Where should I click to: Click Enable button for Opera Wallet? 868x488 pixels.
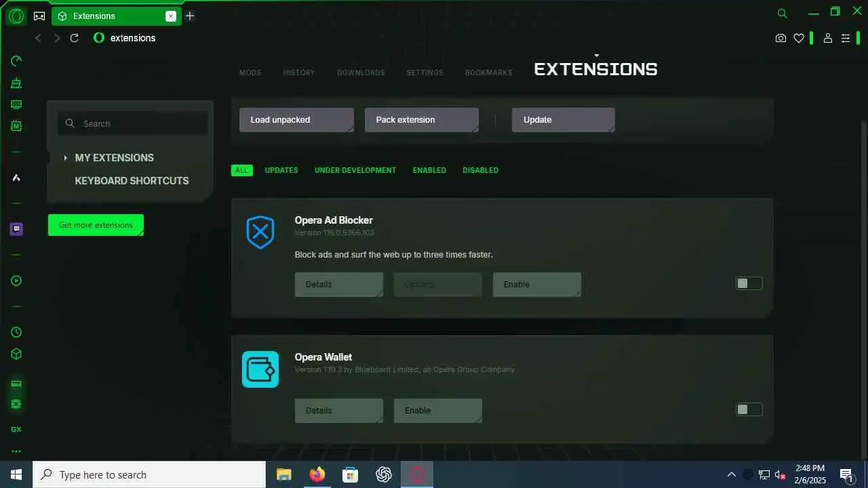(438, 411)
